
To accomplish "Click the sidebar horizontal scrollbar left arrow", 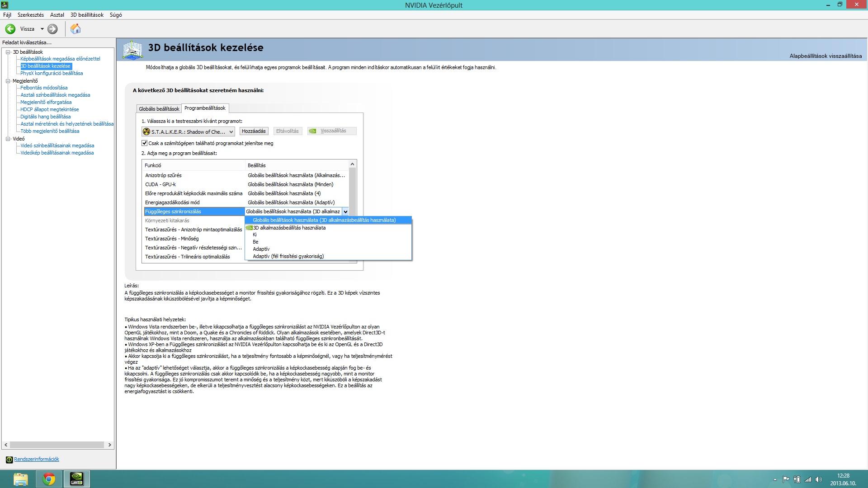I will click(x=6, y=445).
